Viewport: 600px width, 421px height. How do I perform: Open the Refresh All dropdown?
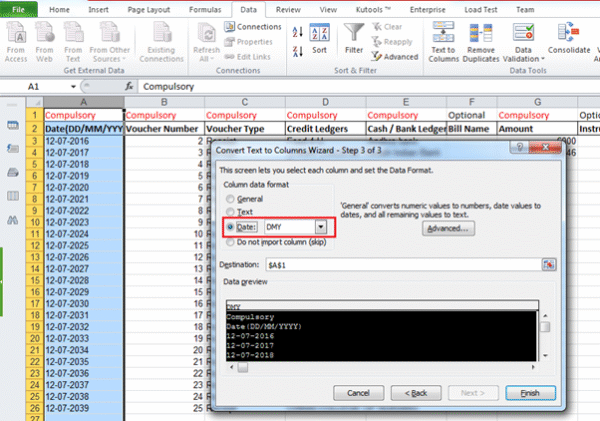pos(207,54)
